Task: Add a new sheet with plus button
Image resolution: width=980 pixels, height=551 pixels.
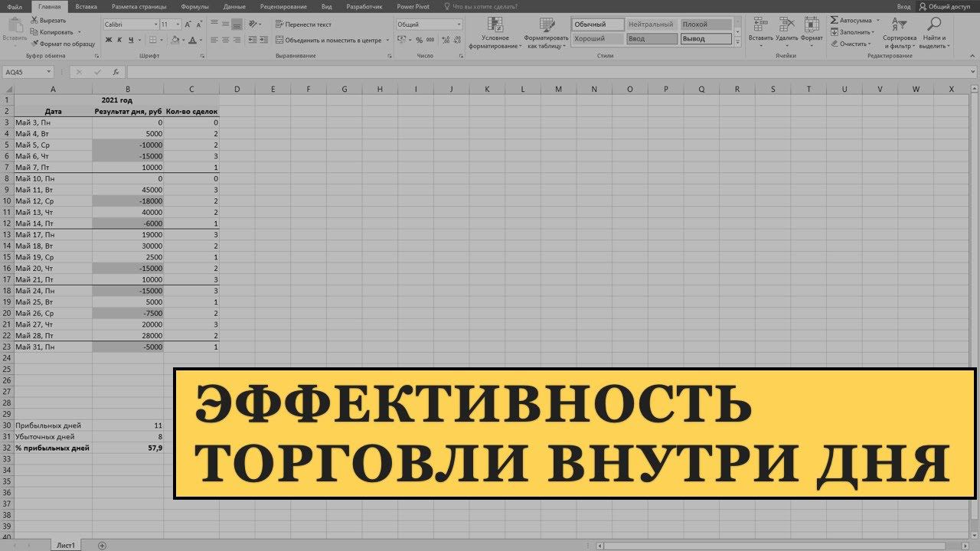Action: (102, 546)
